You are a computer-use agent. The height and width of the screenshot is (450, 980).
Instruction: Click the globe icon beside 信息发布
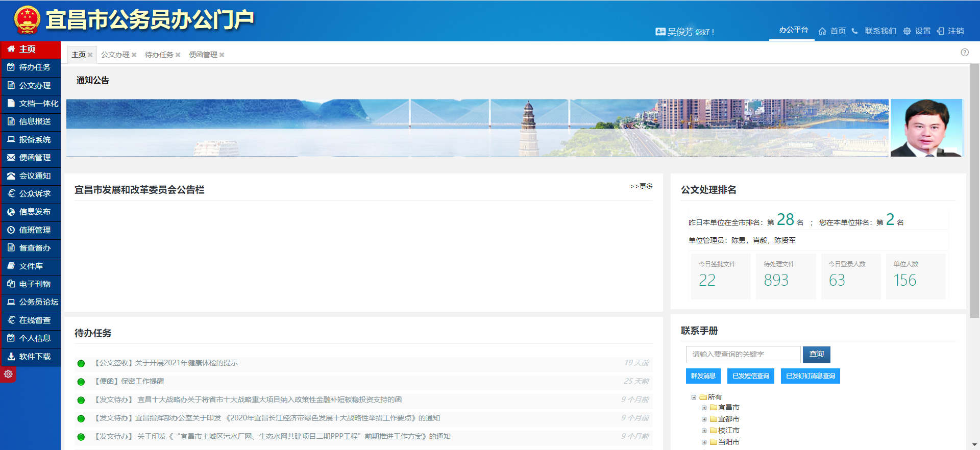(11, 212)
